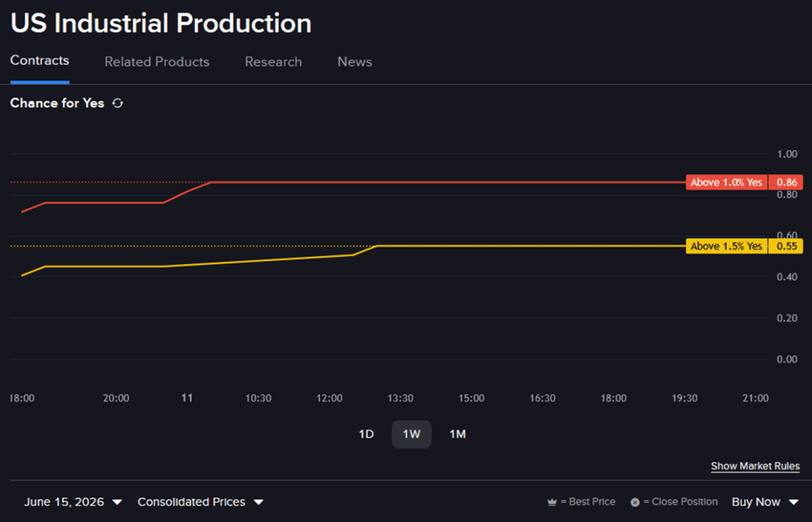Click the 13:30 time axis label
The width and height of the screenshot is (812, 522).
(x=400, y=398)
